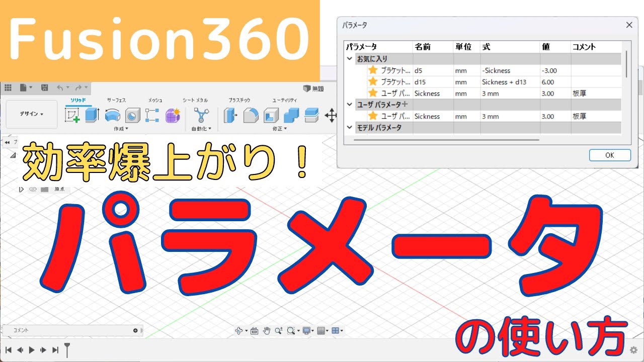This screenshot has width=644, height=362.
Task: Select the Create Sketch tool
Action: (x=72, y=115)
